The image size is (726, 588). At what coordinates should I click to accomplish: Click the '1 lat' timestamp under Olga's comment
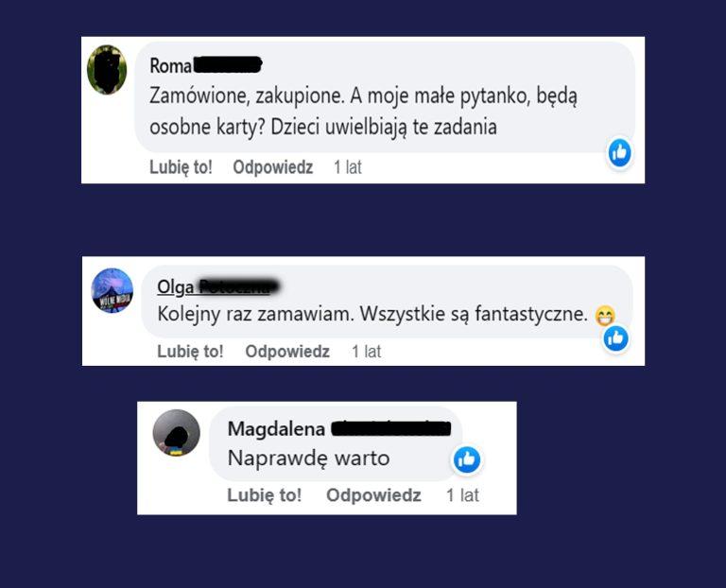pos(366,352)
